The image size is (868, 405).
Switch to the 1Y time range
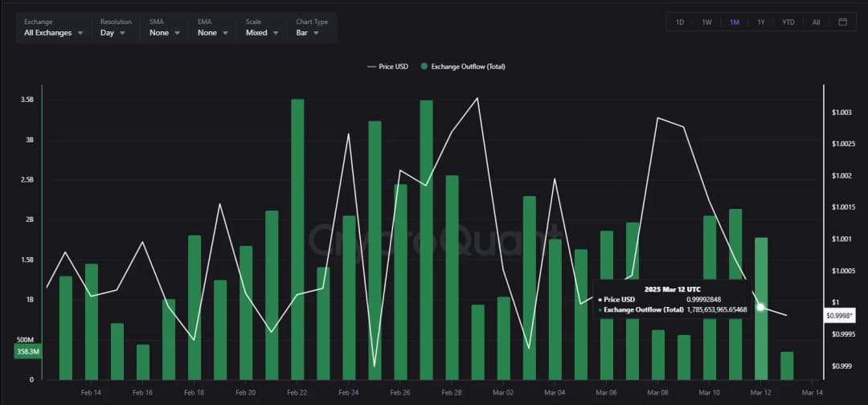coord(760,22)
